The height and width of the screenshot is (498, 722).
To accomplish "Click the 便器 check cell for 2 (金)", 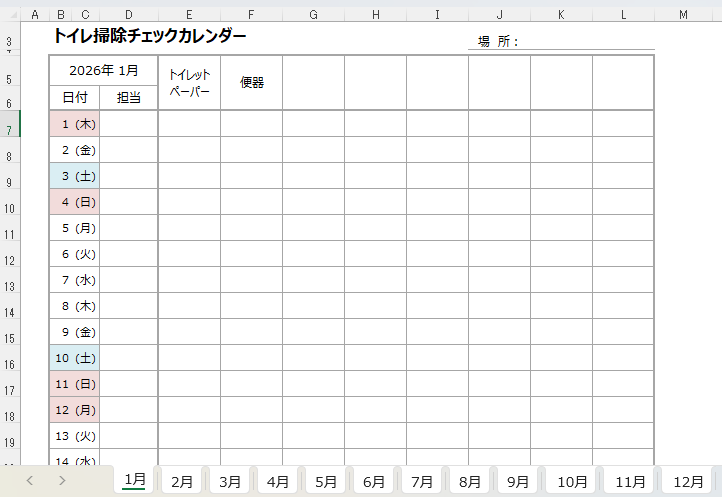I will point(252,150).
